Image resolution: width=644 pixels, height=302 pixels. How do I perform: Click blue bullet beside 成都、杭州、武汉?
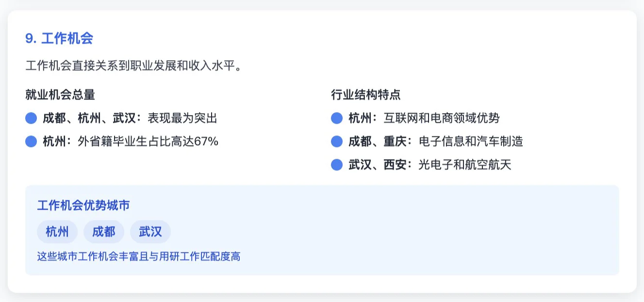31,118
